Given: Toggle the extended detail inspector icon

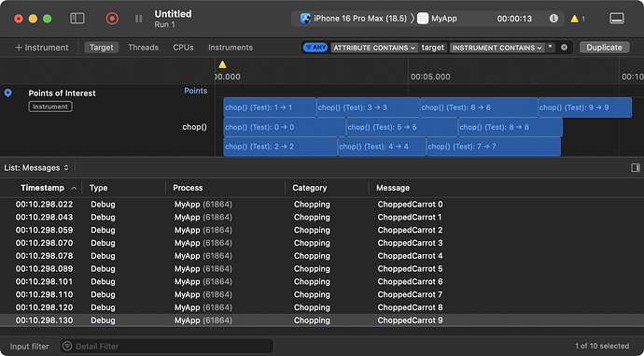Looking at the screenshot, I should tap(636, 168).
